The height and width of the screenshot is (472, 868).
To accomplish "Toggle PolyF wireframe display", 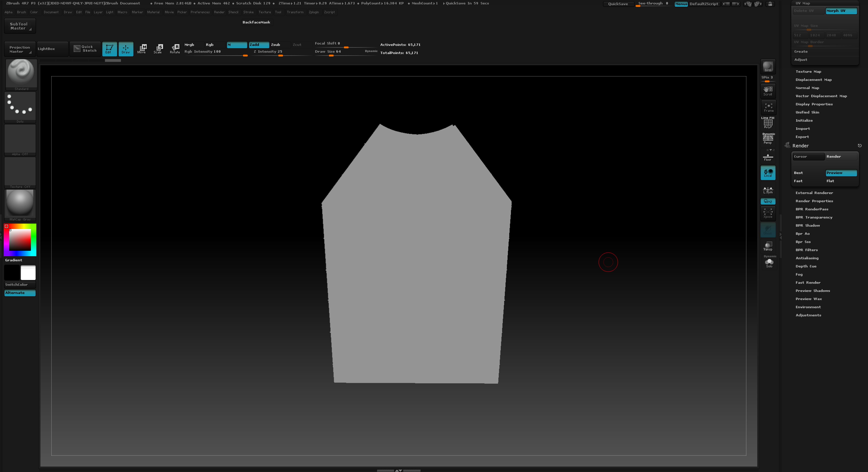I will (x=768, y=123).
